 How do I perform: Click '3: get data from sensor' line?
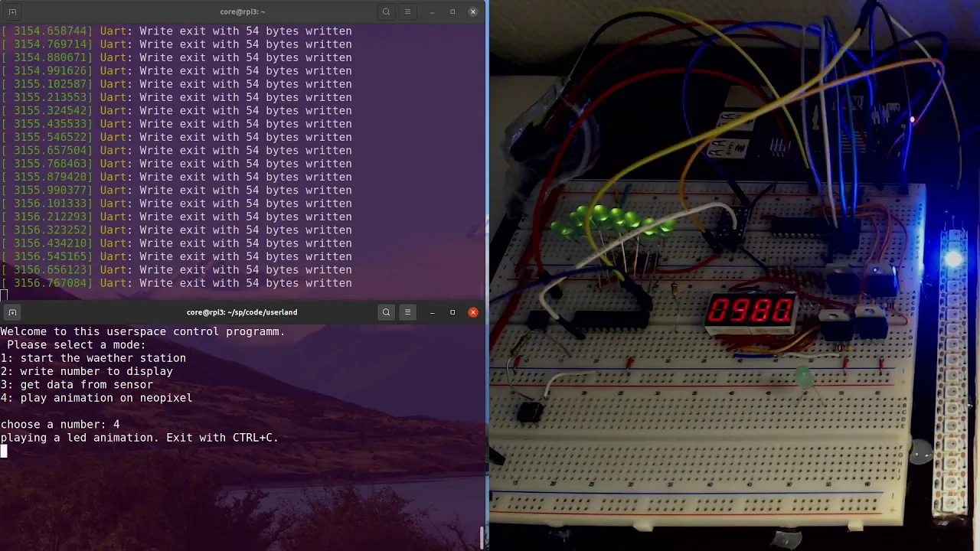pyautogui.click(x=77, y=385)
